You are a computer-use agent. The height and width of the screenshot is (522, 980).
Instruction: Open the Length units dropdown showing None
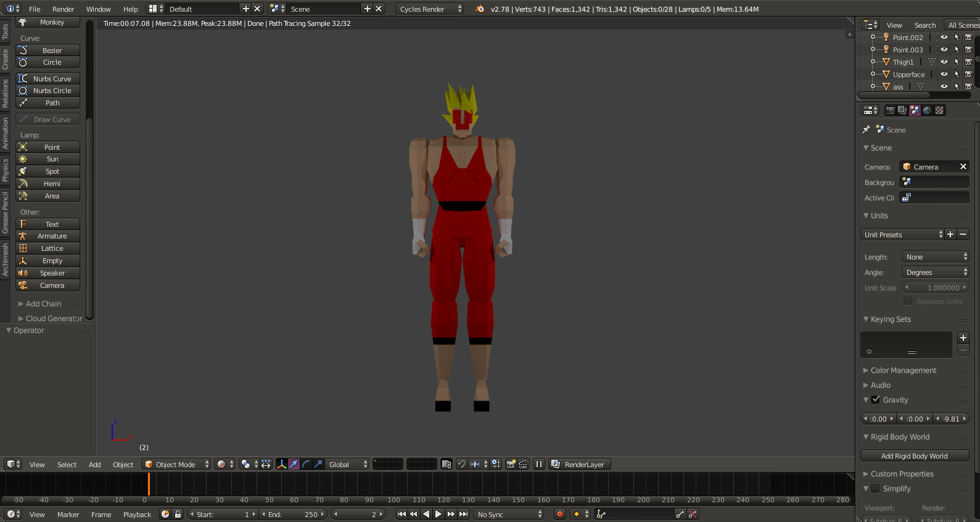click(936, 257)
